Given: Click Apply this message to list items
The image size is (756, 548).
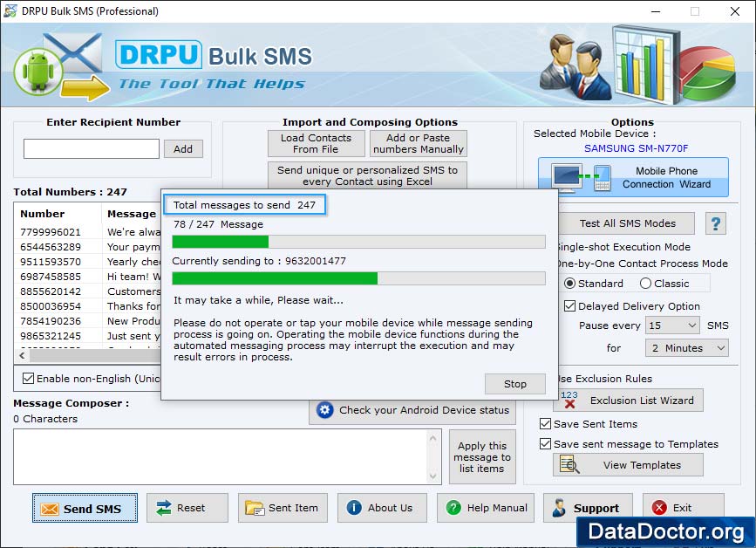Looking at the screenshot, I should 482,457.
